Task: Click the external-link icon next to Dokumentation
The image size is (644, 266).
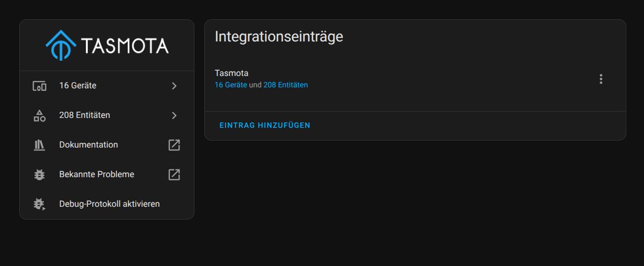Action: (x=174, y=145)
